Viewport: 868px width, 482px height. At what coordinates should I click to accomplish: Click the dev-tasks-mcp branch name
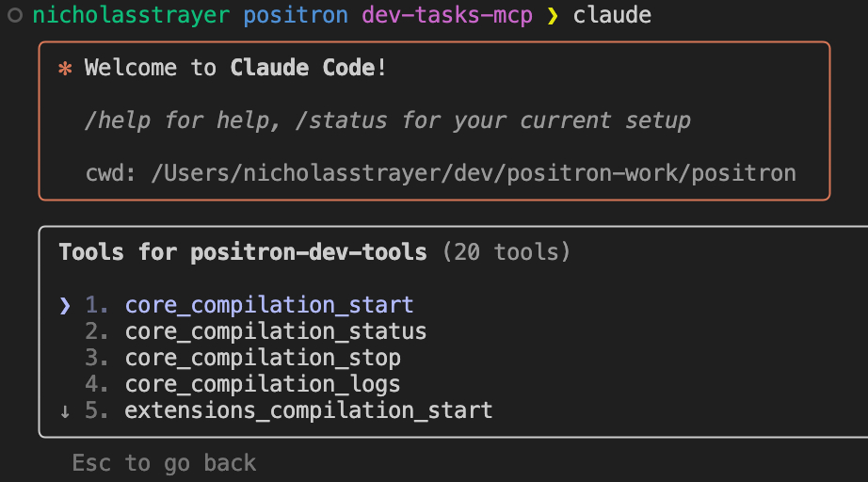point(447,15)
